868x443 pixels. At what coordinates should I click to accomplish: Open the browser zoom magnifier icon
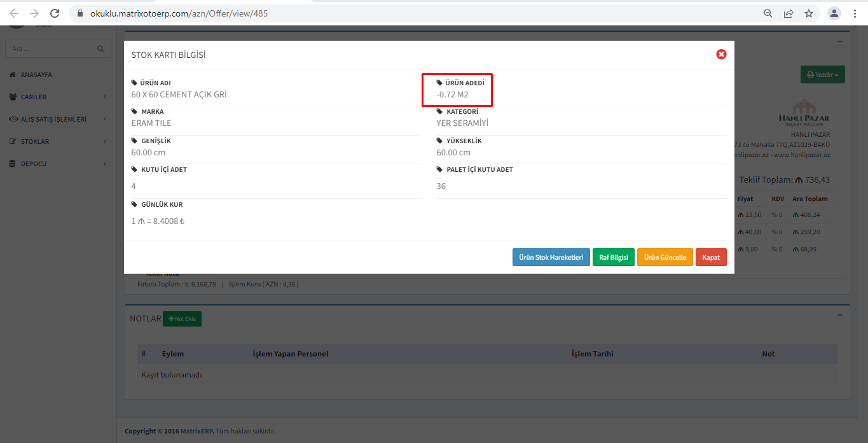point(768,13)
